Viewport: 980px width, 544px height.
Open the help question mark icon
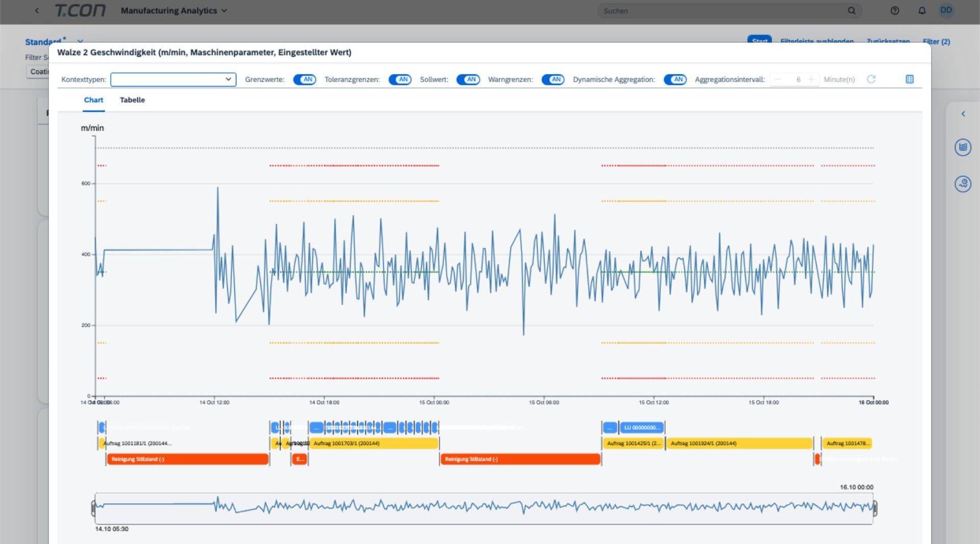coord(895,11)
